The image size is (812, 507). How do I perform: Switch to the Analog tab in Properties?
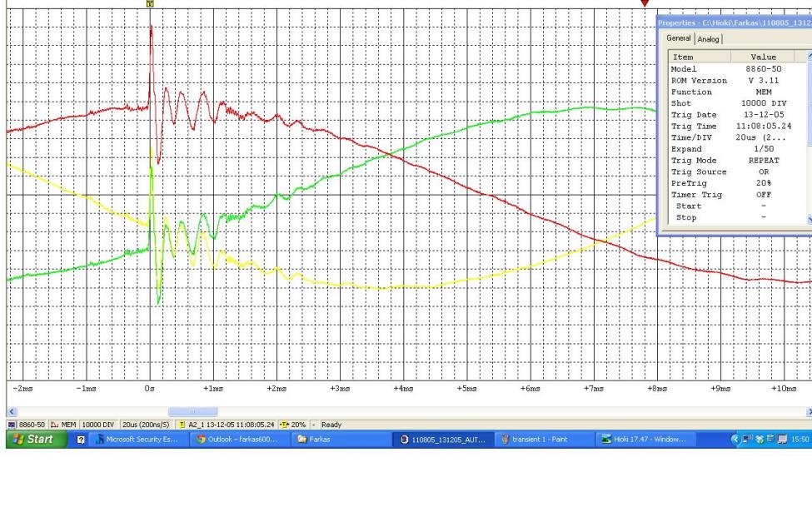tap(708, 39)
